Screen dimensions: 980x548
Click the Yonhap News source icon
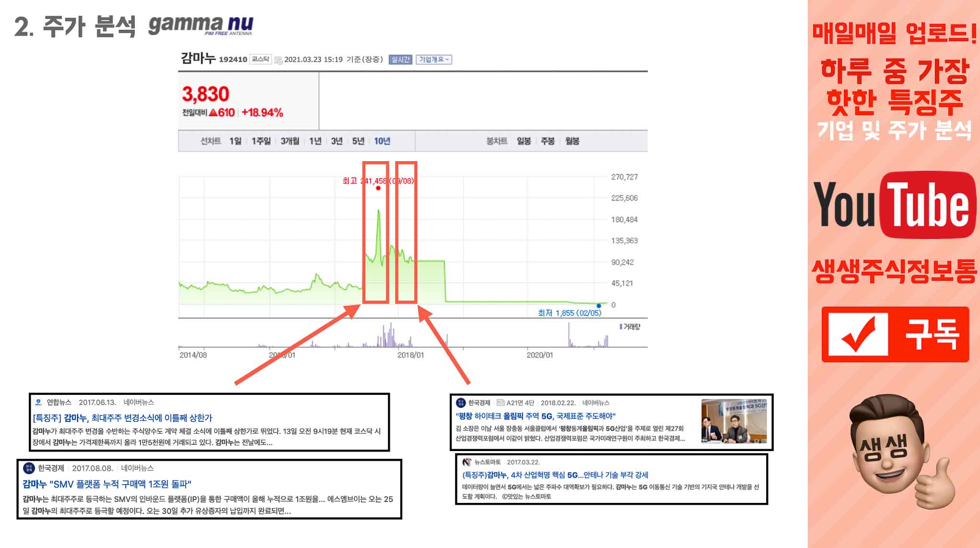tap(39, 403)
